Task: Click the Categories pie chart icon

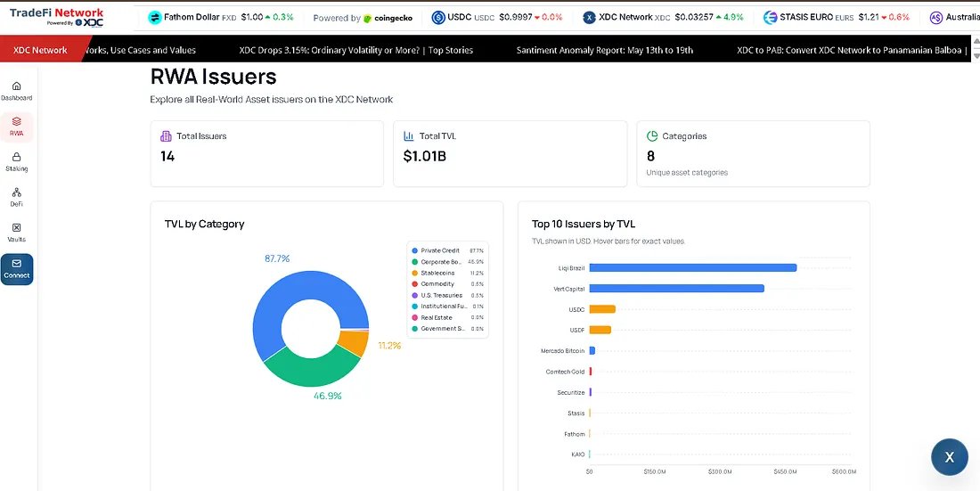Action: [x=652, y=135]
